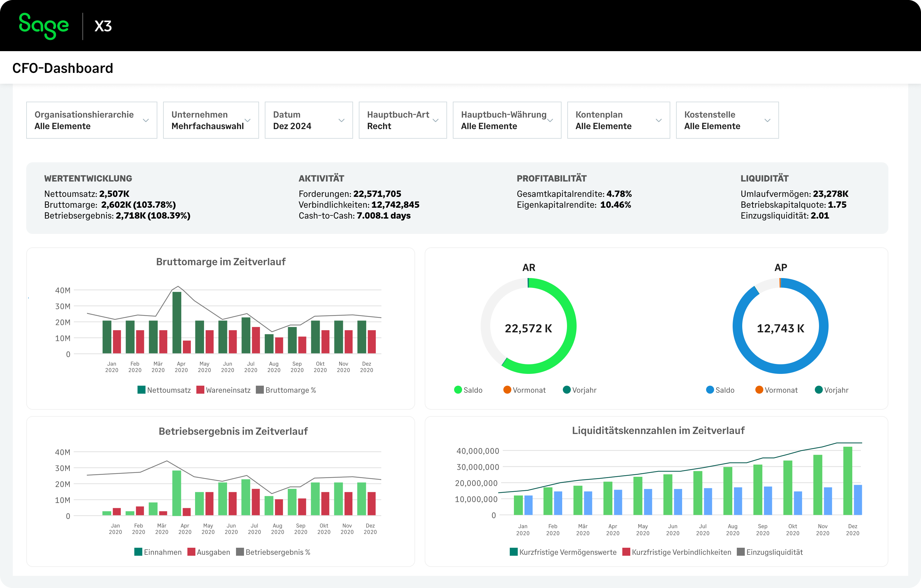Image resolution: width=921 pixels, height=588 pixels.
Task: Toggle Kurzfristige Verbindlichkeiten legend marker
Action: (x=626, y=552)
